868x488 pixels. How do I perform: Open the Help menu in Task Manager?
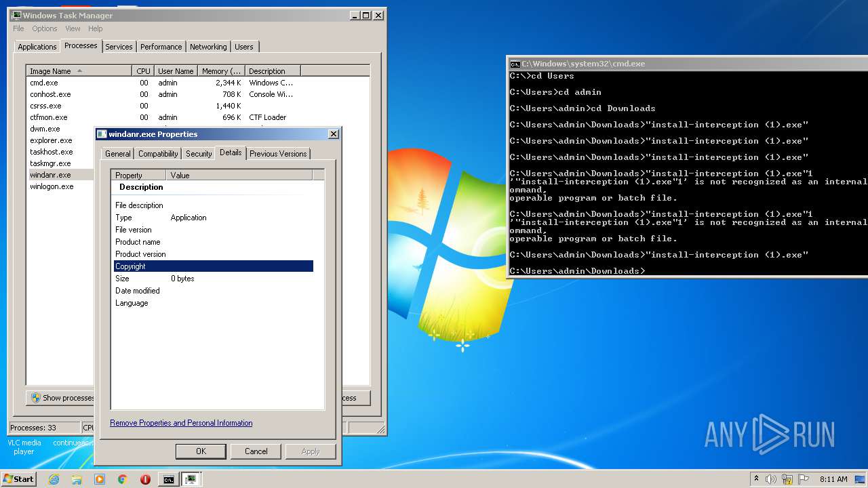96,28
